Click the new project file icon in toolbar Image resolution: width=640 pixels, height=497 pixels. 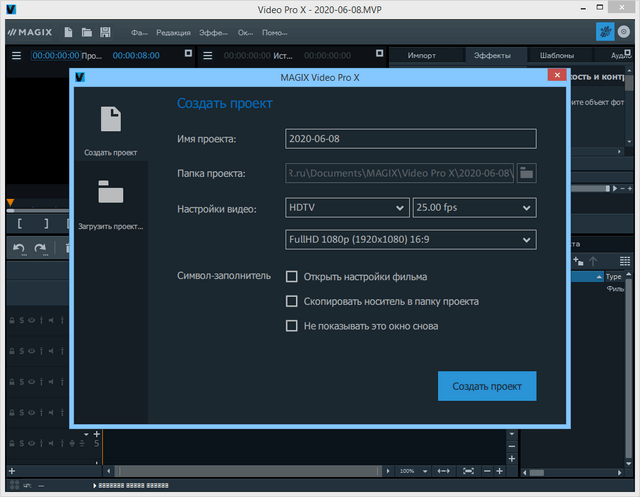point(68,32)
